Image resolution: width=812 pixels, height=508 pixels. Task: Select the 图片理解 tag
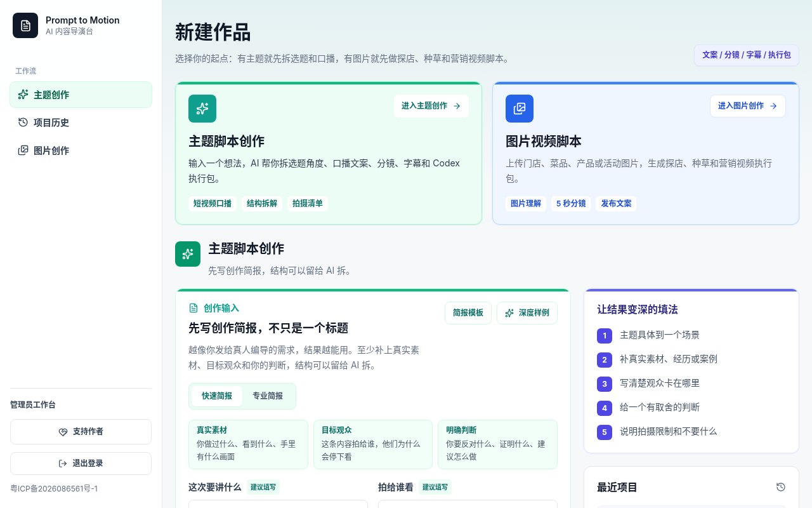pos(526,203)
